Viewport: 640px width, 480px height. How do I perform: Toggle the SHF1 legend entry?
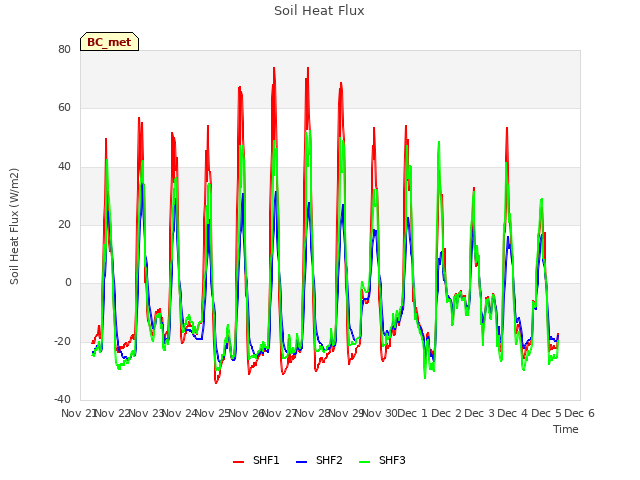click(256, 460)
